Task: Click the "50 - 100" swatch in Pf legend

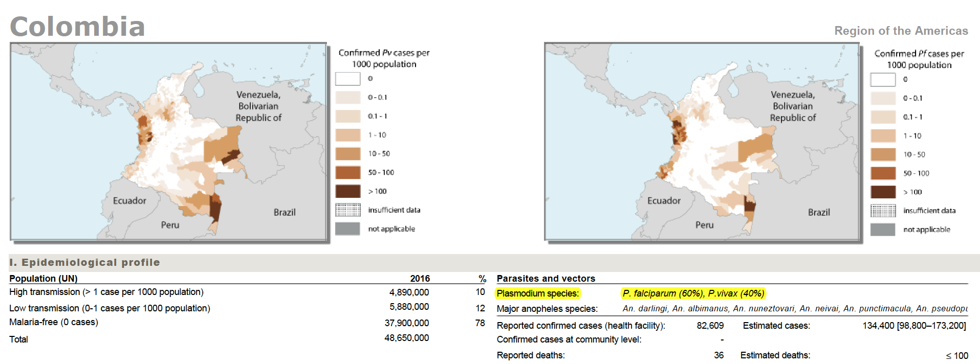Action: pyautogui.click(x=883, y=173)
